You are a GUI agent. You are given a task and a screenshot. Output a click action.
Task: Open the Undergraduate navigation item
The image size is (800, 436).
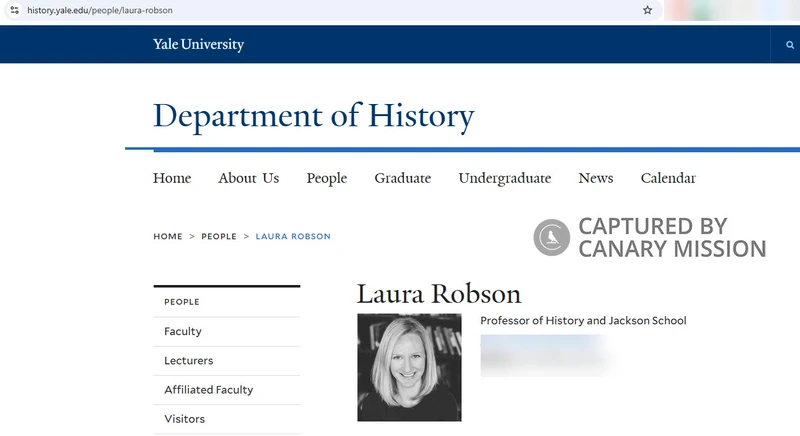coord(504,178)
